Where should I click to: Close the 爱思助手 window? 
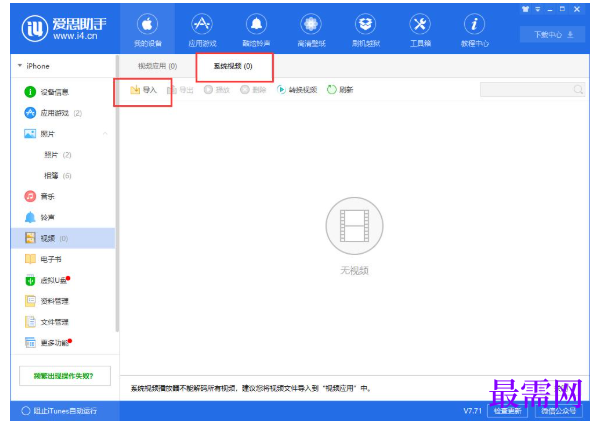click(x=577, y=9)
